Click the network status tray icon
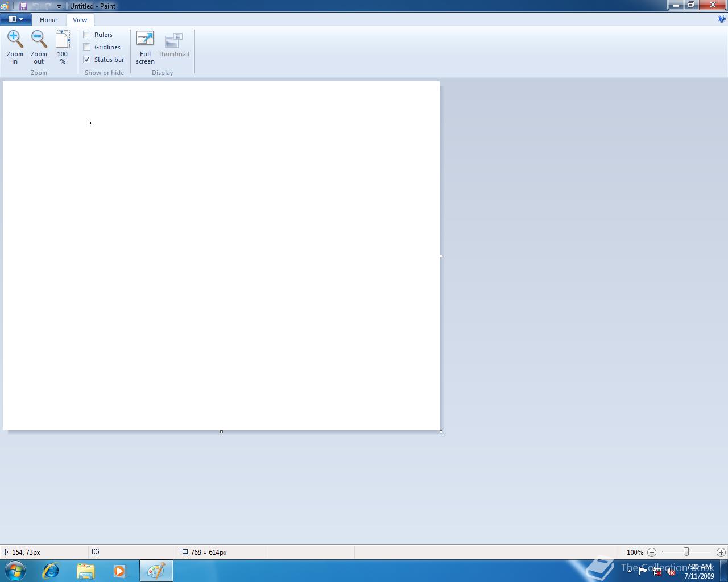 [x=657, y=571]
